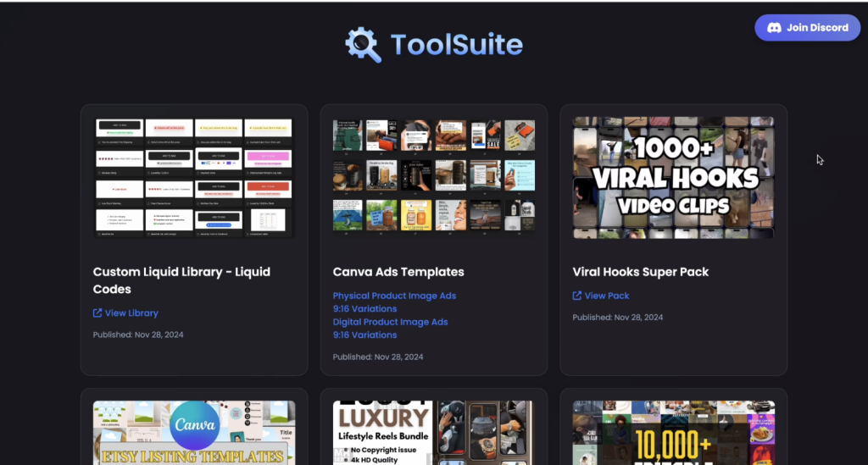Click the 10,000+ bundle thumbnail
Viewport: 868px width, 465px height.
673,433
